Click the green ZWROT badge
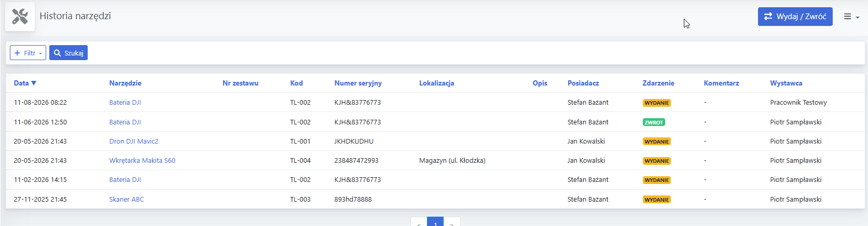The image size is (868, 226). coord(654,122)
